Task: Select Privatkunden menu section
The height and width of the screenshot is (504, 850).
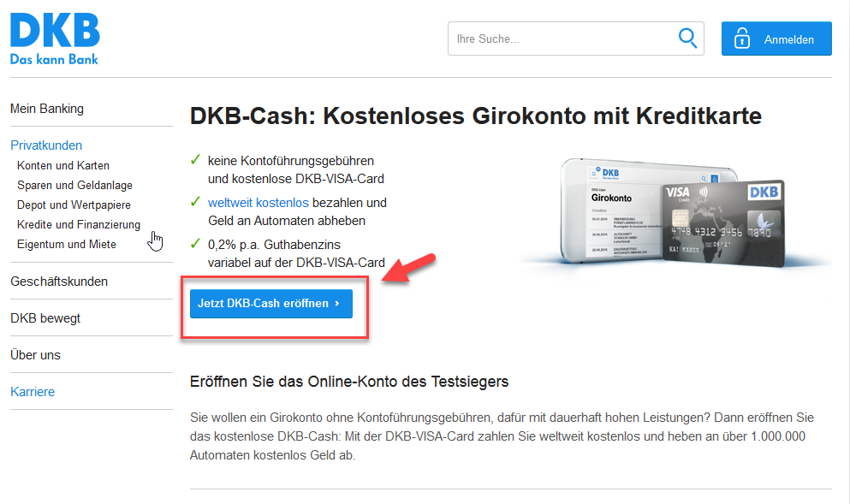Action: (46, 145)
